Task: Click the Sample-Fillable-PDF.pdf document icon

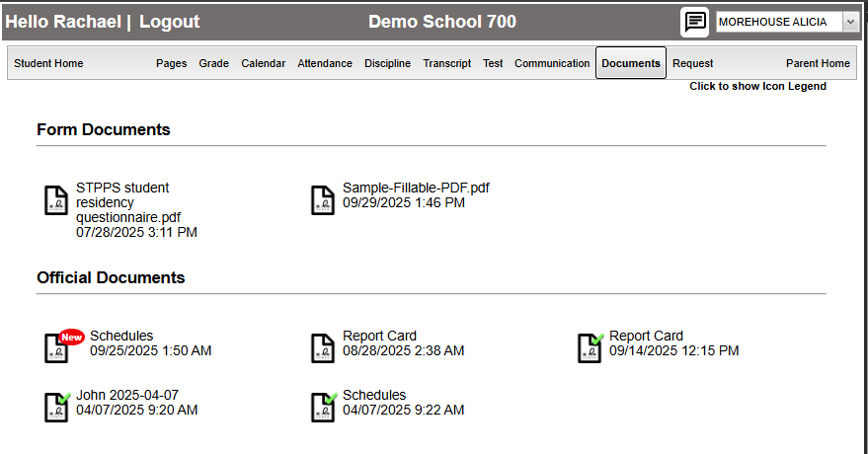Action: [323, 200]
